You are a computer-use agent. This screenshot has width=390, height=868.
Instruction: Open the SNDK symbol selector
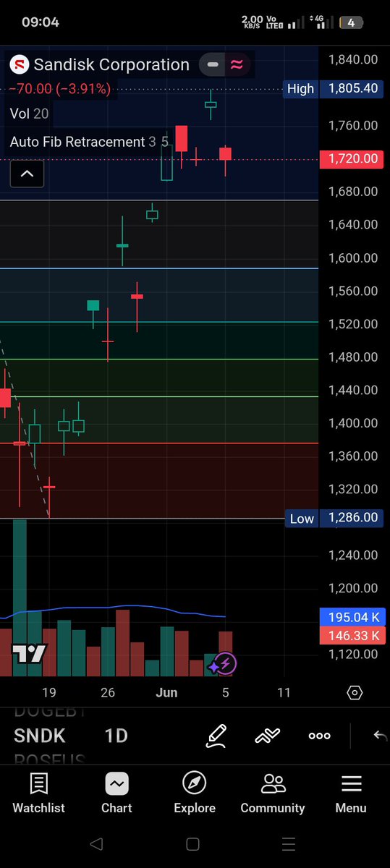(x=39, y=736)
